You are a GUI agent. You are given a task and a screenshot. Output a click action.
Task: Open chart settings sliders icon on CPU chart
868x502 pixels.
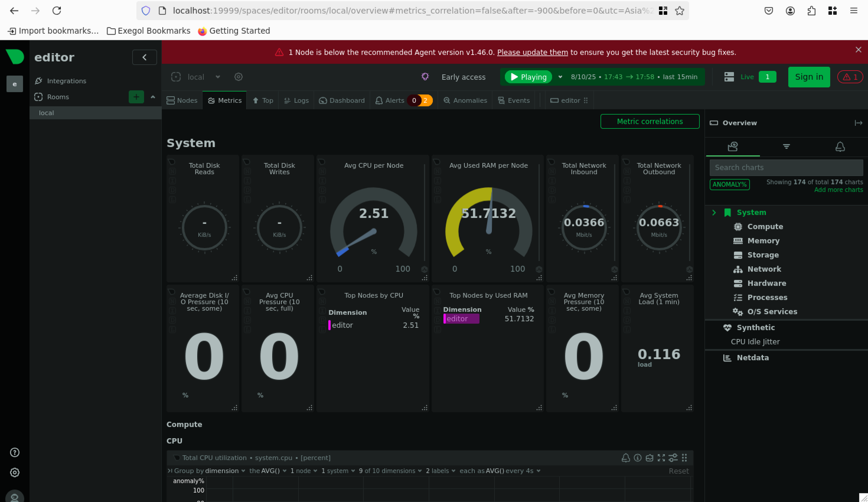click(x=673, y=457)
